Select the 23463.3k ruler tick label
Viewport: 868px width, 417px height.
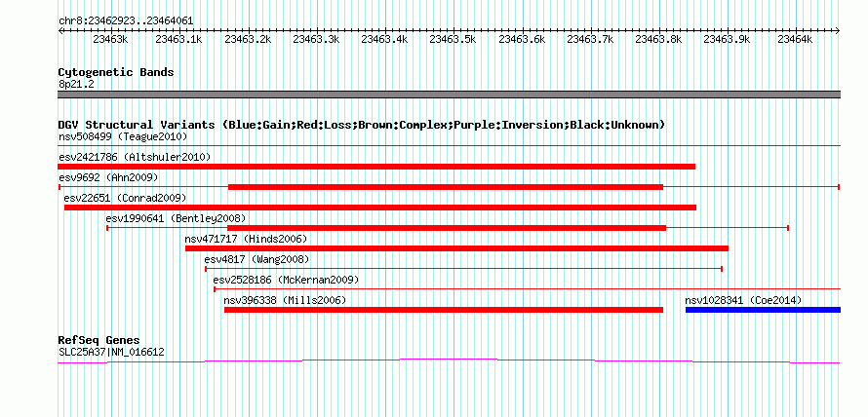click(x=316, y=39)
